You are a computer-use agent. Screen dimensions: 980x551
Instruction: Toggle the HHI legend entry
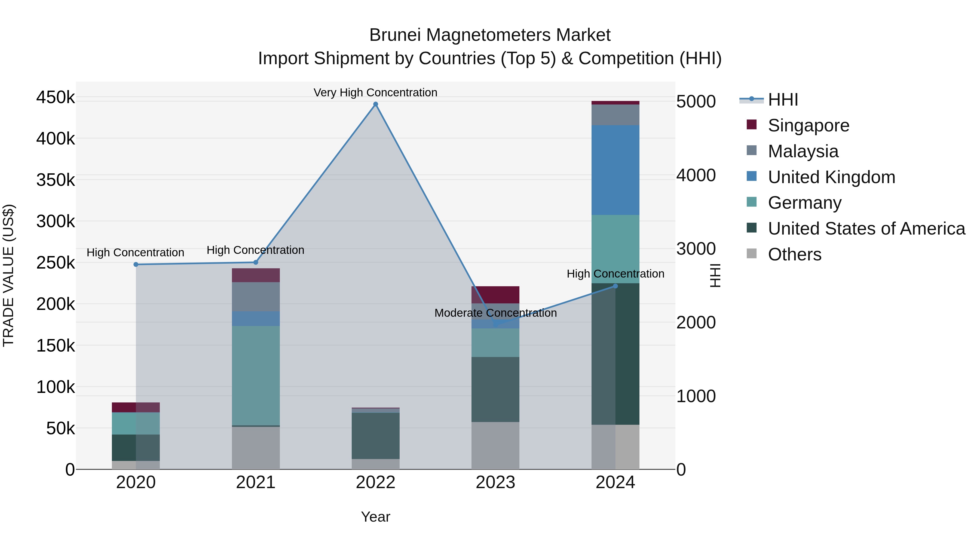coord(768,100)
